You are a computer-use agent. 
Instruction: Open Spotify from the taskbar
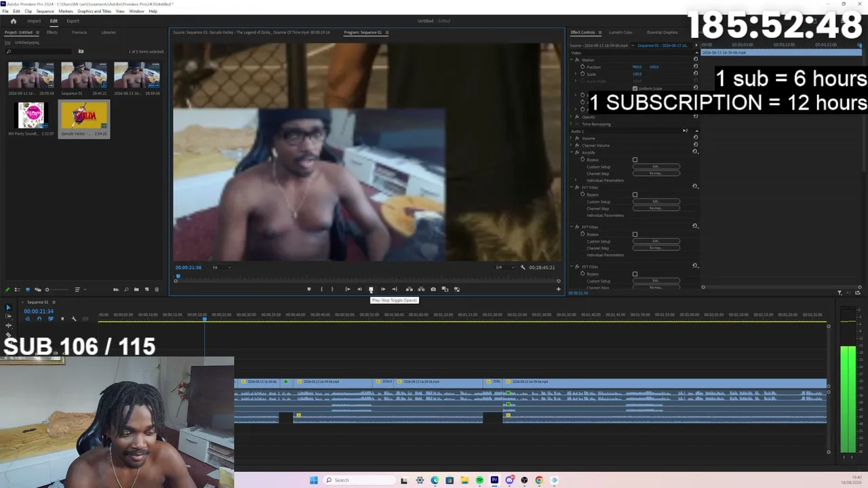[479, 481]
